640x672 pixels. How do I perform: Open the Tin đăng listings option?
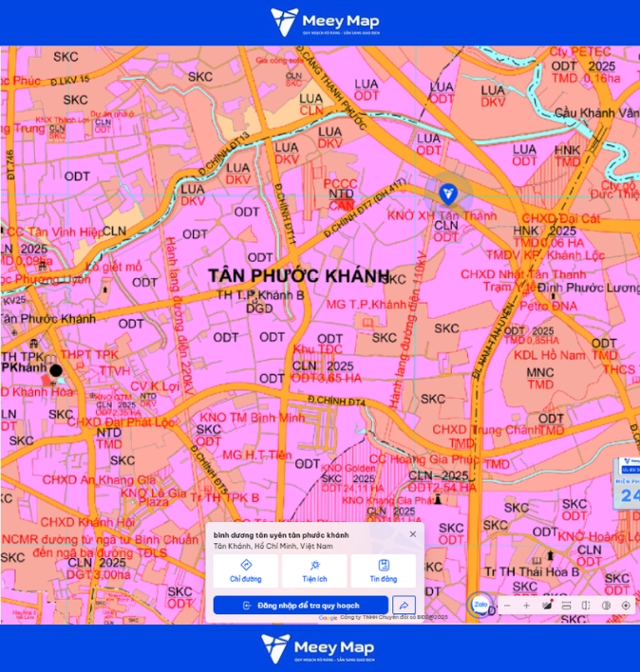[384, 570]
